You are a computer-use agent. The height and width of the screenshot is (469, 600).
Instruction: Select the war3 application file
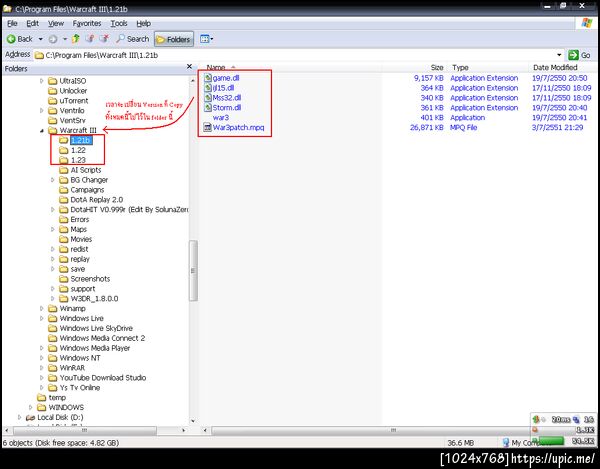point(221,118)
